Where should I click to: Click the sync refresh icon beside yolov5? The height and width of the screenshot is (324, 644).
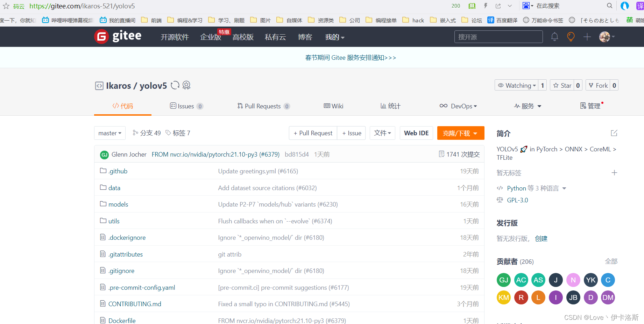175,85
